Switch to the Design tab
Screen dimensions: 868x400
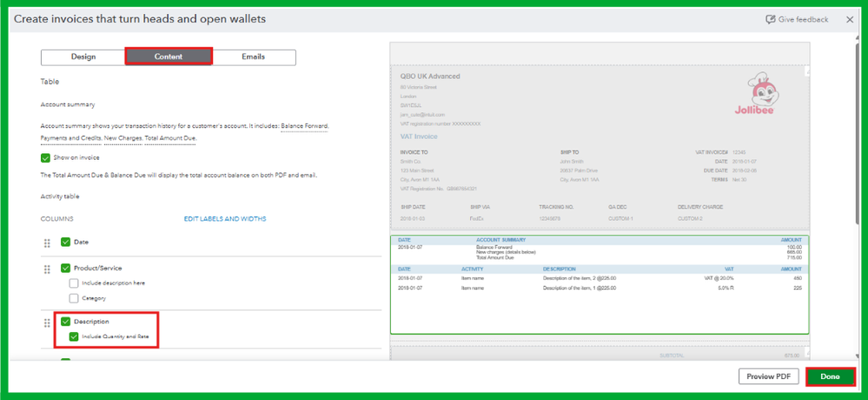pyautogui.click(x=83, y=57)
